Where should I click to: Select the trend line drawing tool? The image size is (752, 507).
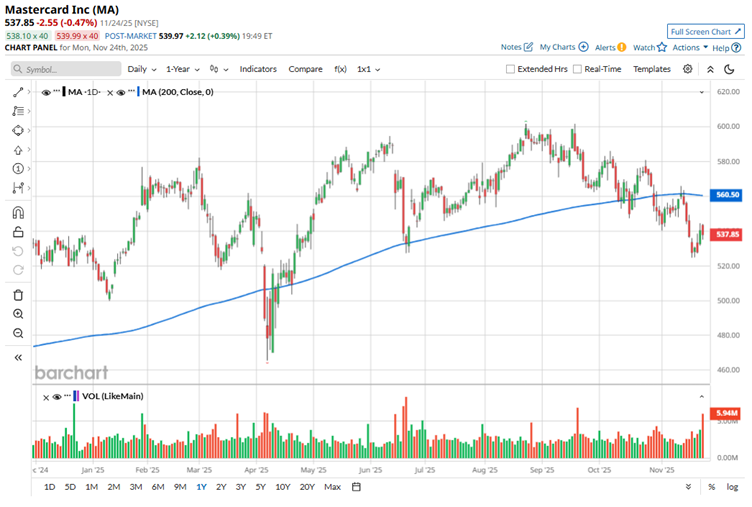(18, 91)
